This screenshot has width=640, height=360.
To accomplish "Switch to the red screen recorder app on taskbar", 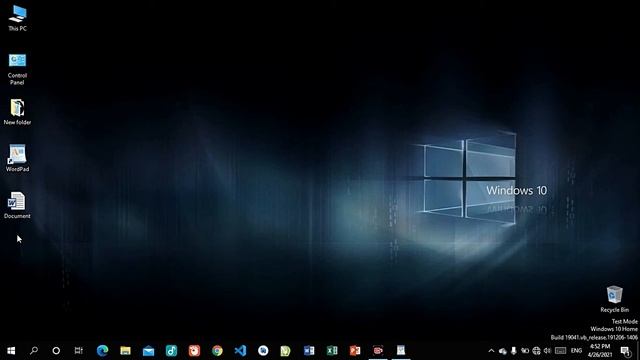I will pyautogui.click(x=378, y=350).
